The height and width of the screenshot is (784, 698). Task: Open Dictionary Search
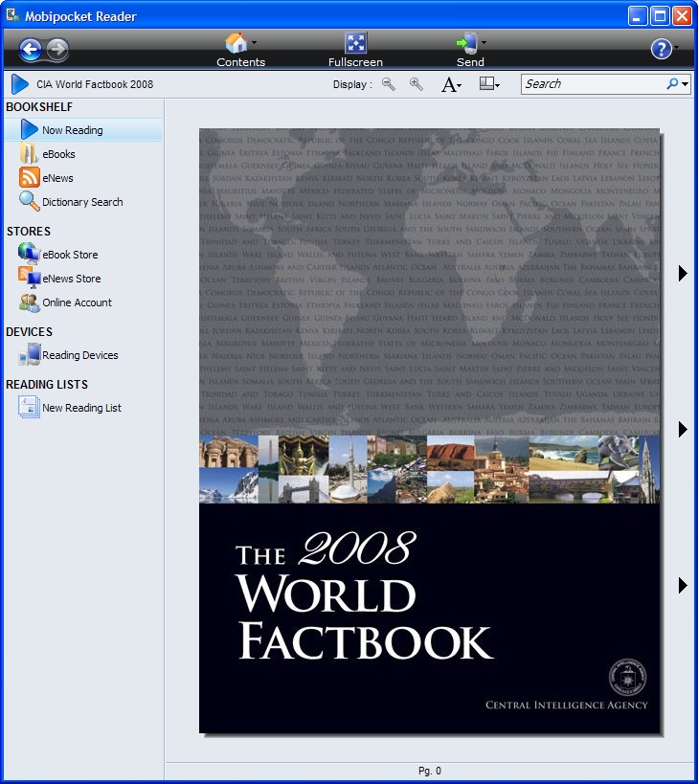82,202
